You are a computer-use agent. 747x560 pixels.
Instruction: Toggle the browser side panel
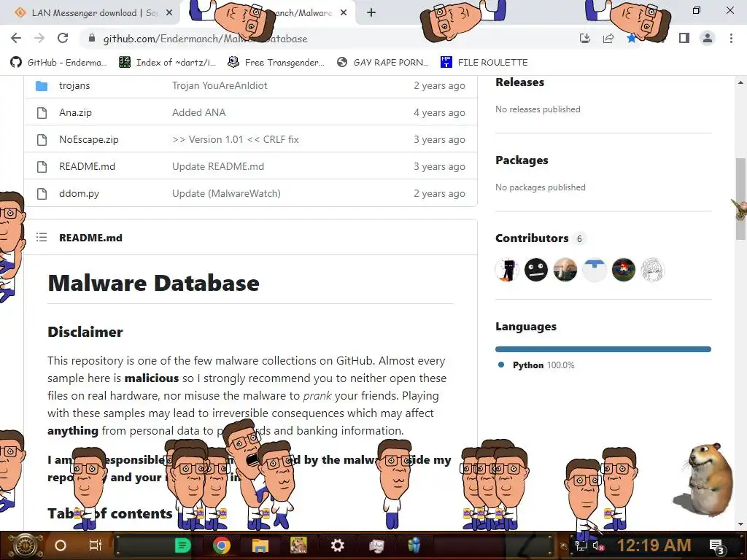pos(684,38)
